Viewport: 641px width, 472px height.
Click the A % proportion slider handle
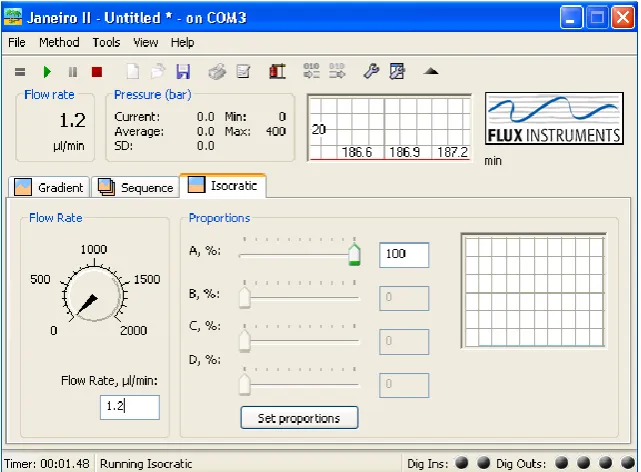[x=354, y=255]
